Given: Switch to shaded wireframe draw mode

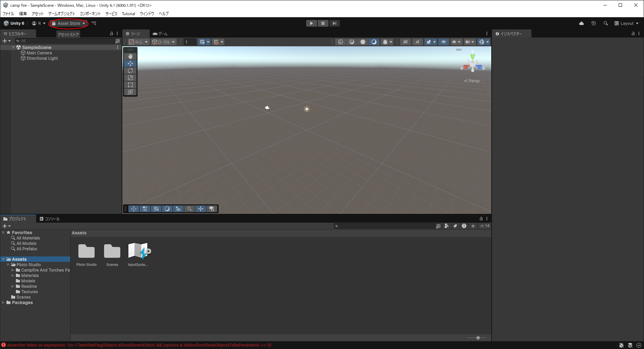Looking at the screenshot, I should coord(352,42).
